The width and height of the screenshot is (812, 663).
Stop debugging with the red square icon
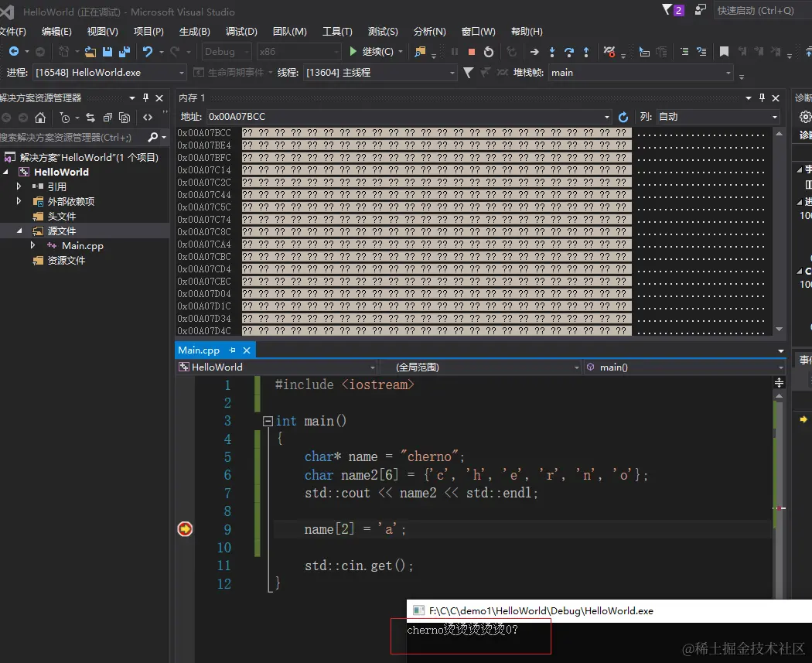(471, 52)
